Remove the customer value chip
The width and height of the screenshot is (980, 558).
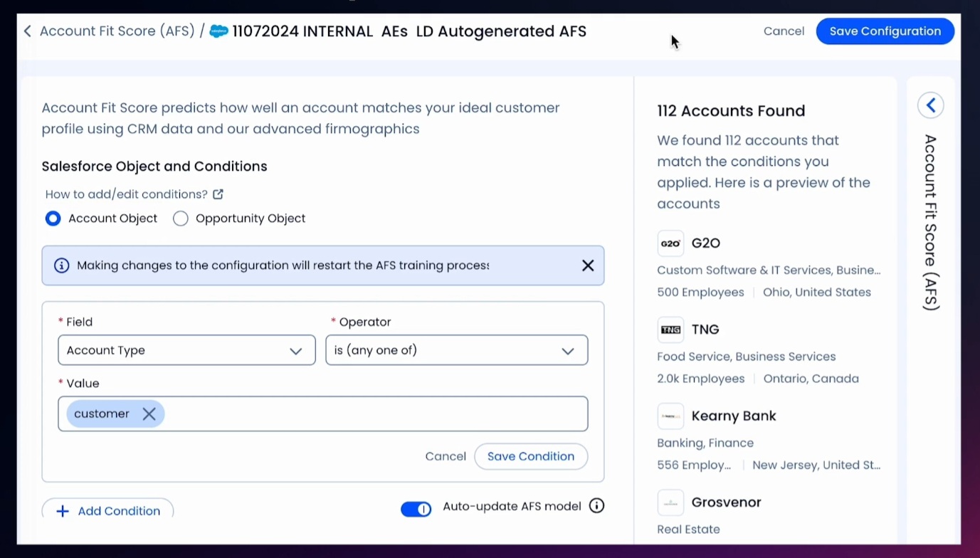[x=149, y=414]
